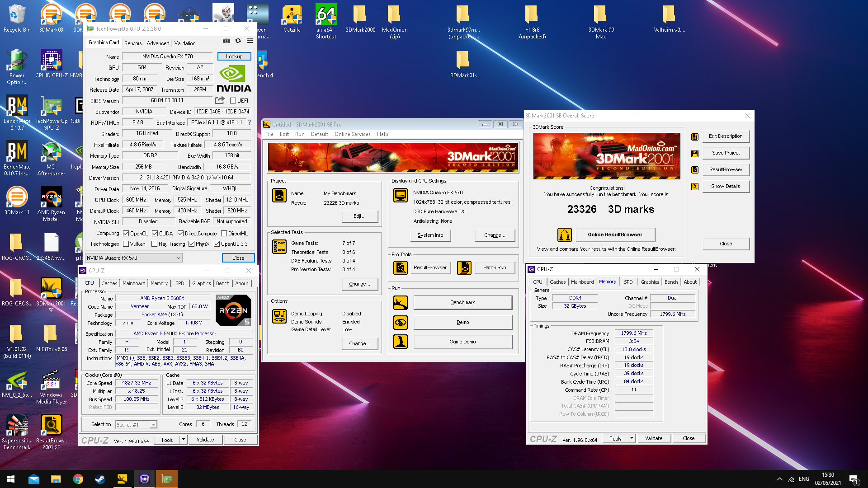Open Steam from the taskbar
This screenshot has width=868, height=488.
(x=100, y=479)
